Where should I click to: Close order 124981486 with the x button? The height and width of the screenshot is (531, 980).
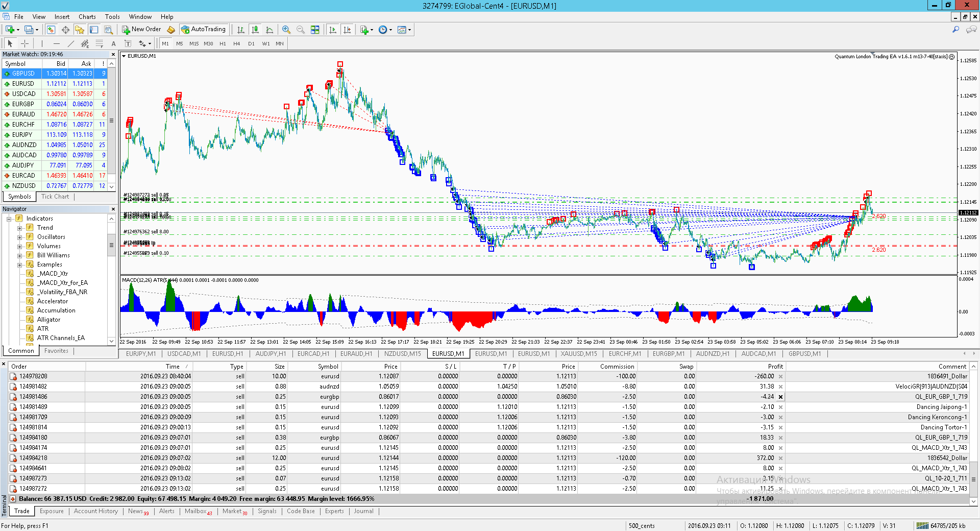tap(780, 397)
